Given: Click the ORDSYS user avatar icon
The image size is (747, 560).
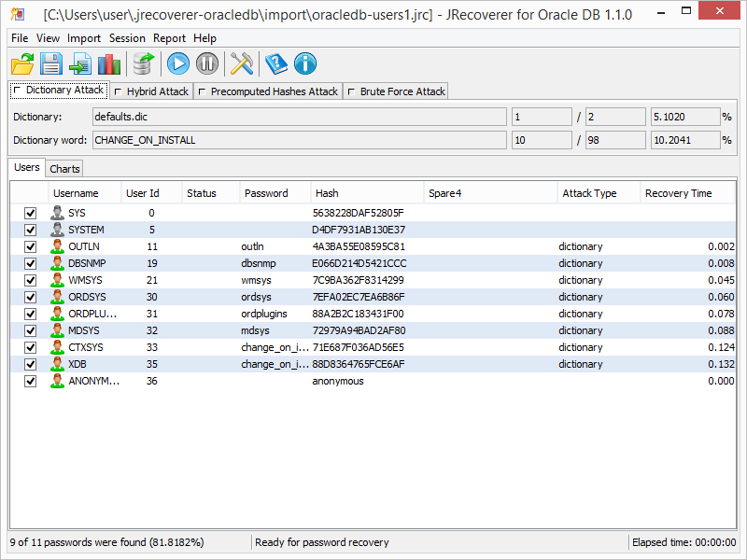Looking at the screenshot, I should 57,297.
